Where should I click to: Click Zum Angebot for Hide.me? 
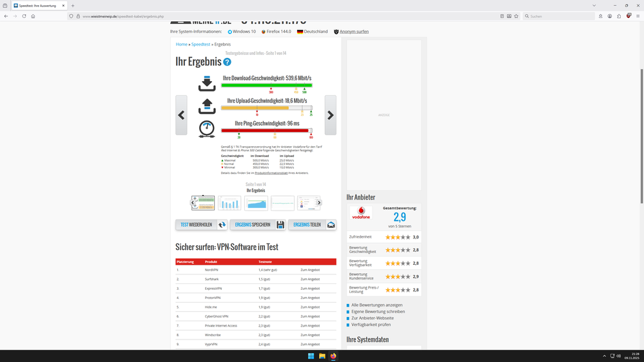[x=310, y=307]
